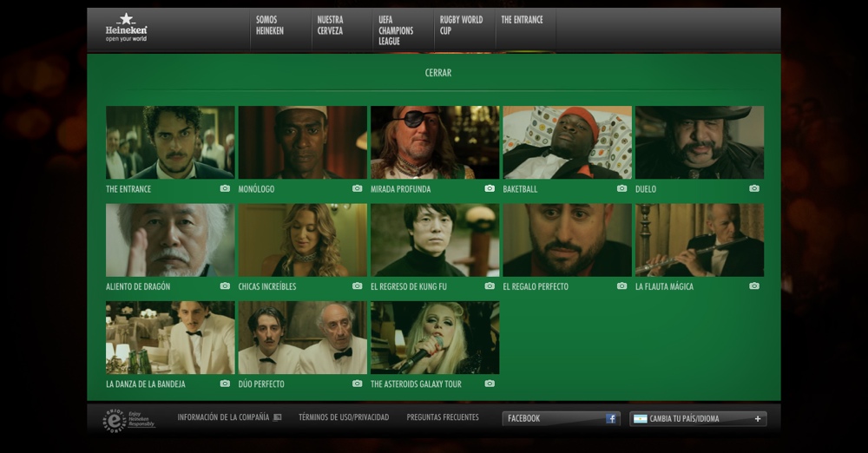Play La Flauta Mágica flute thumbnail

(699, 240)
